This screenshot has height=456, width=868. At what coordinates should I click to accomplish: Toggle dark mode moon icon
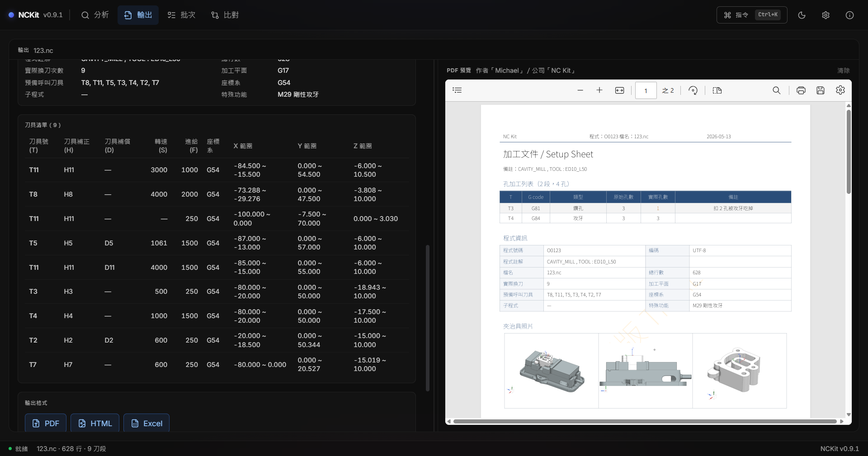tap(802, 15)
